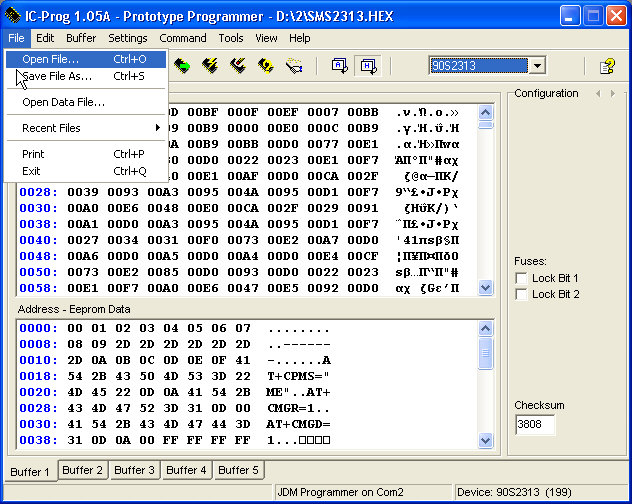The image size is (632, 504).
Task: Open the Help menu
Action: click(x=299, y=38)
